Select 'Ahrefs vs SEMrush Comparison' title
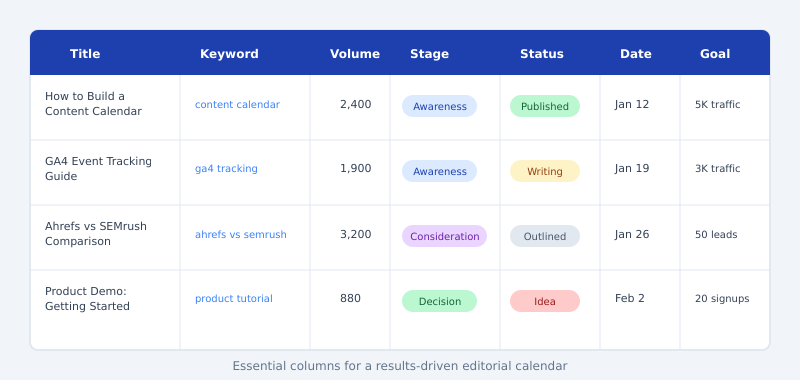Screen dimensions: 800x380 coord(96,234)
